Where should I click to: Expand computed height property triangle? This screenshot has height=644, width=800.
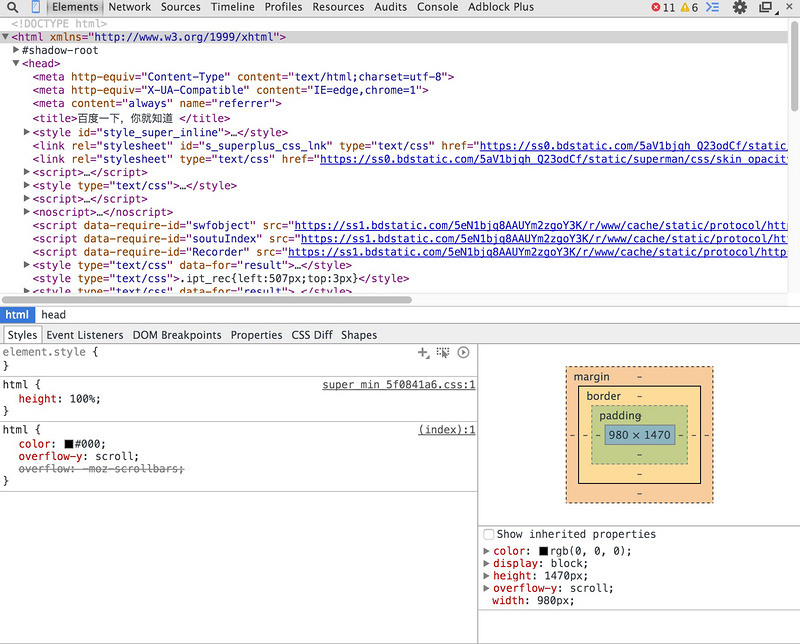coord(487,576)
